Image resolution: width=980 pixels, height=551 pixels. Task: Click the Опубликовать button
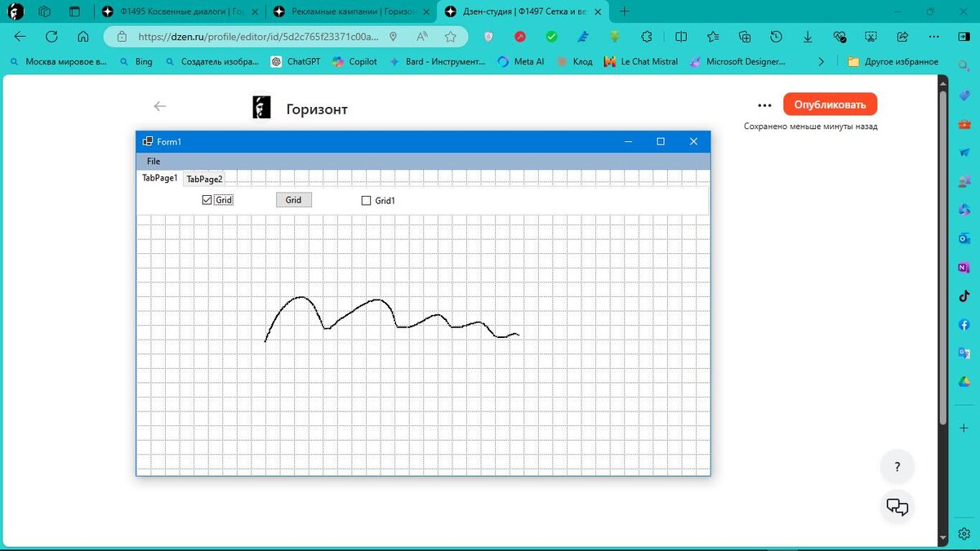pyautogui.click(x=830, y=104)
